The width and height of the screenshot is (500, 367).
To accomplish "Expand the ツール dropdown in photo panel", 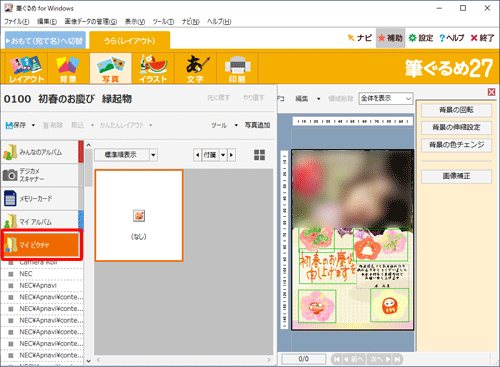I will pyautogui.click(x=236, y=125).
